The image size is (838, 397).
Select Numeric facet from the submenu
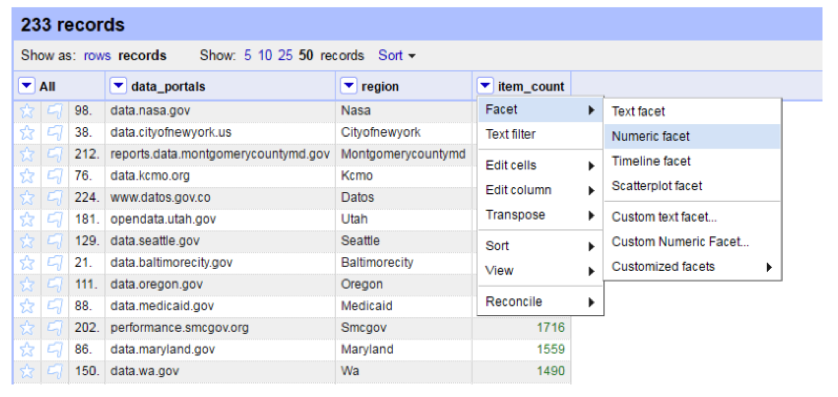point(693,137)
